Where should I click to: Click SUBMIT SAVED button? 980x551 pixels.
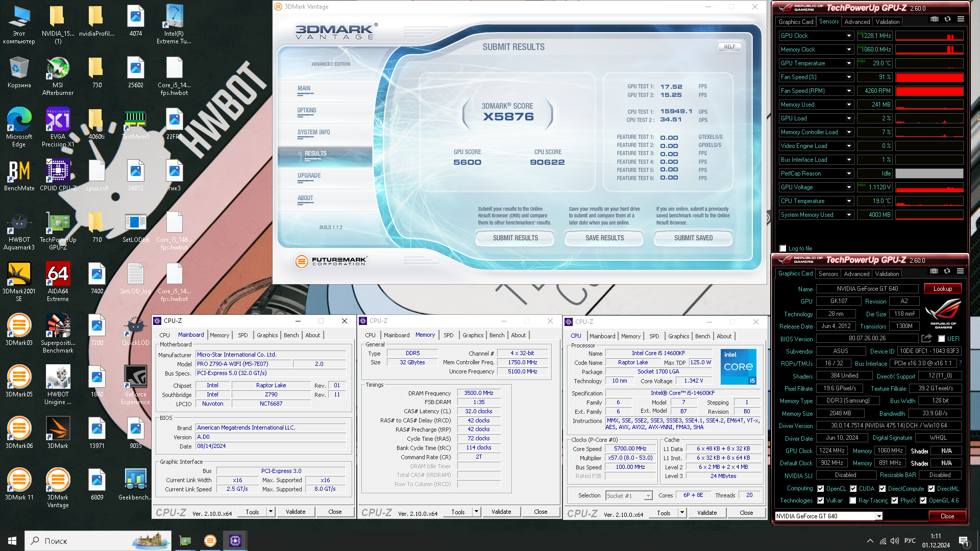(693, 238)
